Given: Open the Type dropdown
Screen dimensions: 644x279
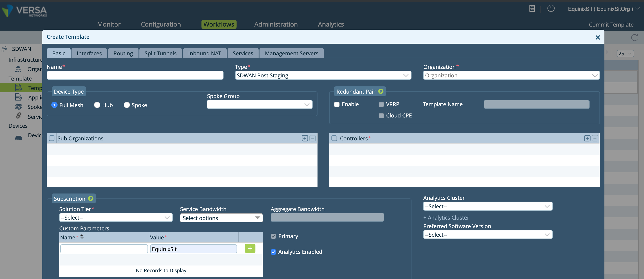Looking at the screenshot, I should [x=323, y=75].
